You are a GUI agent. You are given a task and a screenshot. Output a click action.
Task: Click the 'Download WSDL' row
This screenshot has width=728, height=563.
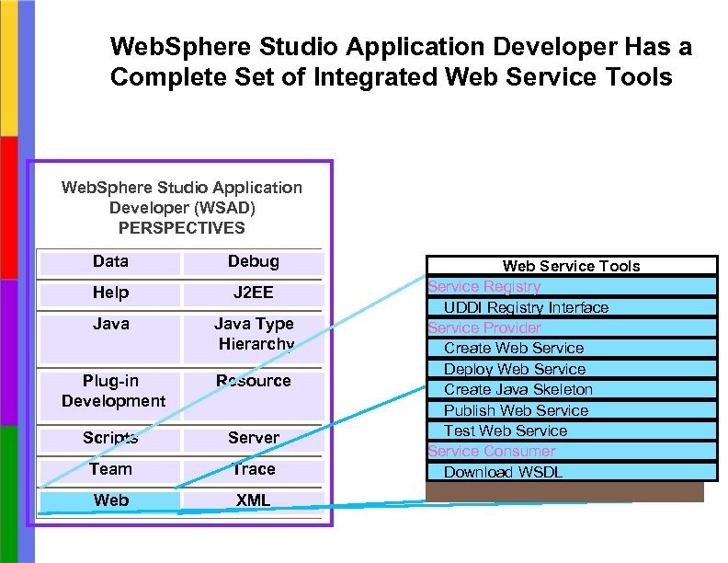click(x=572, y=472)
